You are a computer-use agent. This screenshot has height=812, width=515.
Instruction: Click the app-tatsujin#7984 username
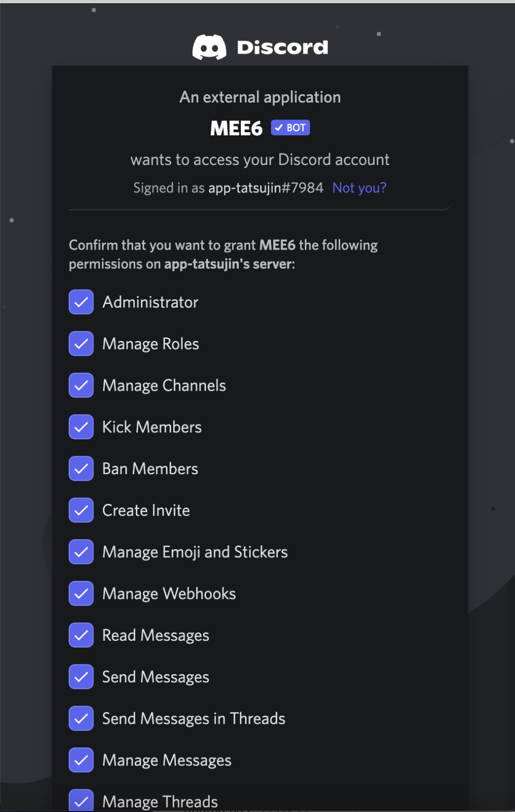coord(266,188)
